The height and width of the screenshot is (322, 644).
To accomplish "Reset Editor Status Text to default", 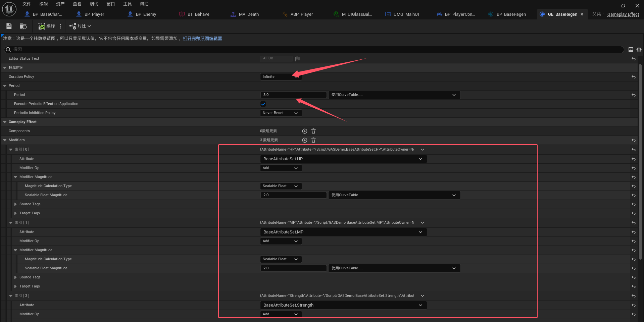I will pos(634,59).
